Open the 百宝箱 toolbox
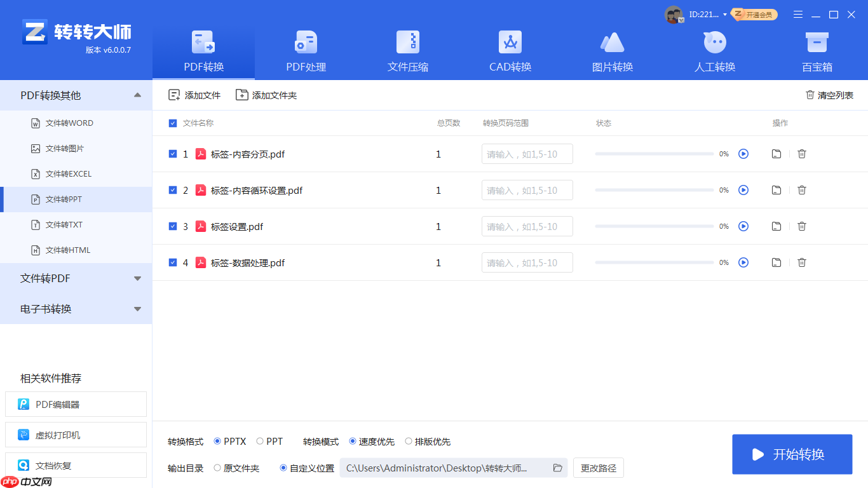Screen dimensions: 868x488 point(817,51)
